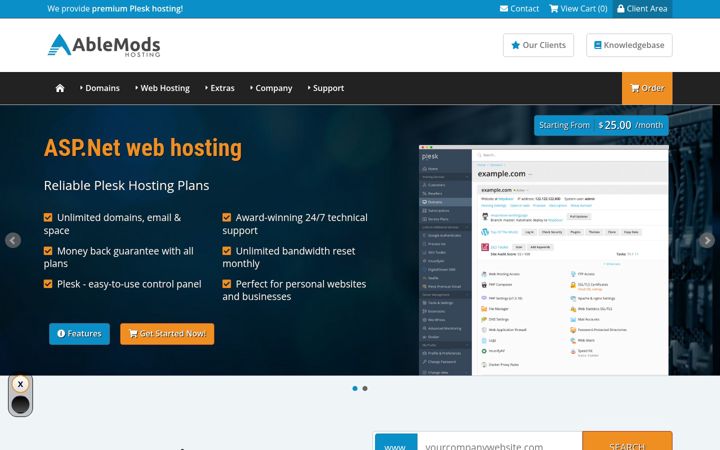720x450 pixels.
Task: Click the blue www label
Action: click(x=396, y=444)
